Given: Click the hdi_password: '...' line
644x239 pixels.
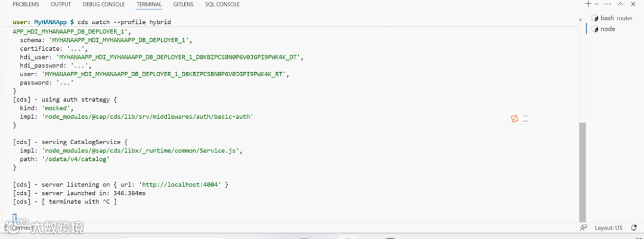Looking at the screenshot, I should point(55,66).
